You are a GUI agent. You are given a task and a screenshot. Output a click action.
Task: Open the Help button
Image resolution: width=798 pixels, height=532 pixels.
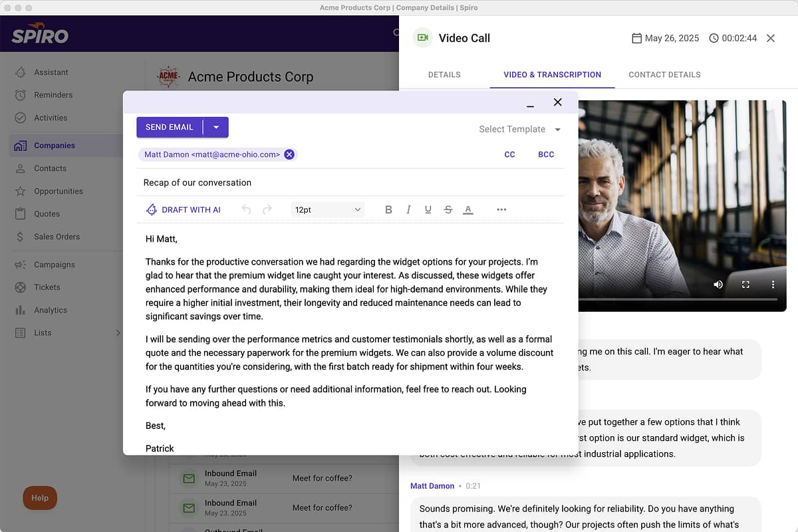(40, 497)
